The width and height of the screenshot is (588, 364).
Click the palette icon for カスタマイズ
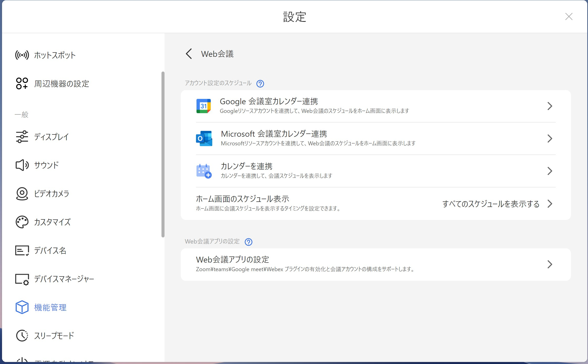click(x=22, y=222)
